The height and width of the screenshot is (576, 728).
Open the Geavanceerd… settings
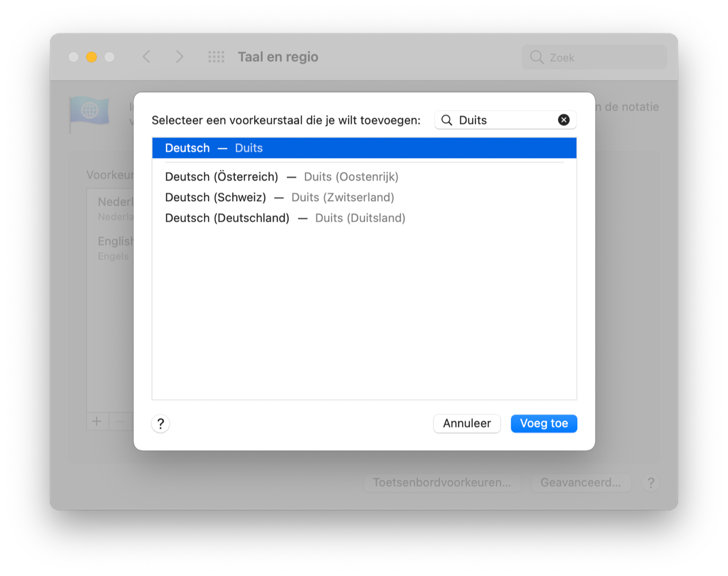click(580, 483)
